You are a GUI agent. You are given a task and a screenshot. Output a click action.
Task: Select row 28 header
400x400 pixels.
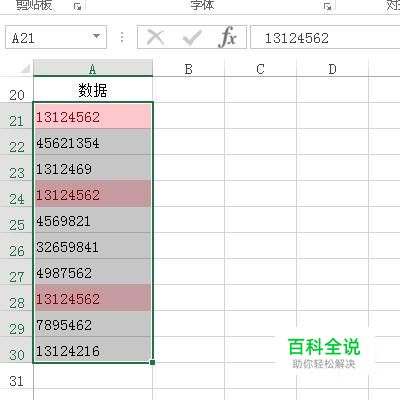click(x=16, y=298)
